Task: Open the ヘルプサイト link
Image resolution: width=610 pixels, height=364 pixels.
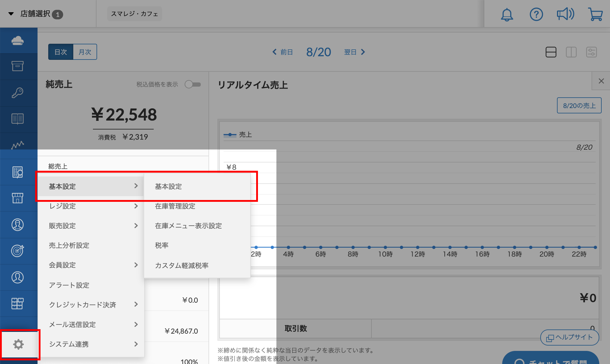Action: 569,338
